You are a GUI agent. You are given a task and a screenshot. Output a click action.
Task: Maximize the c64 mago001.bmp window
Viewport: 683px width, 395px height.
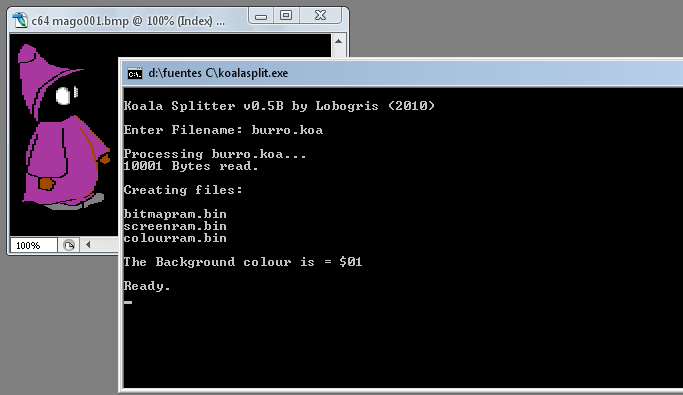click(x=286, y=16)
